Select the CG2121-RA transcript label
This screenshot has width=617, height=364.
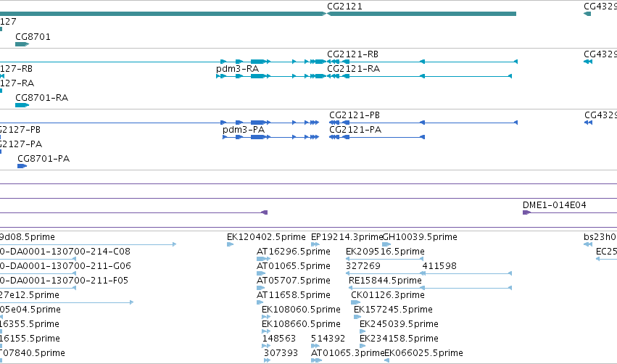pyautogui.click(x=354, y=69)
